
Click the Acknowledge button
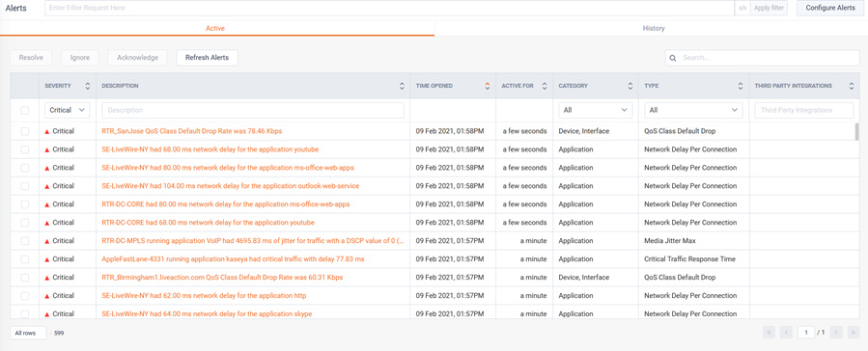(x=137, y=58)
